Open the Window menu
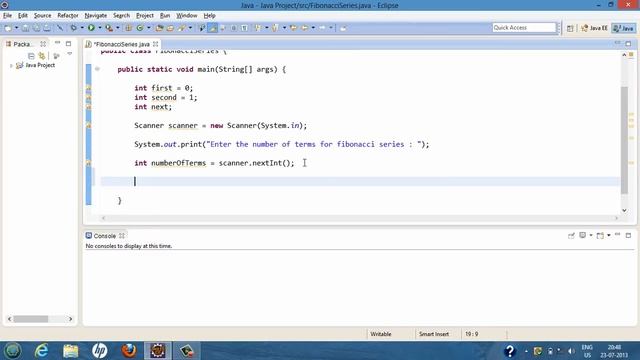 pyautogui.click(x=187, y=16)
